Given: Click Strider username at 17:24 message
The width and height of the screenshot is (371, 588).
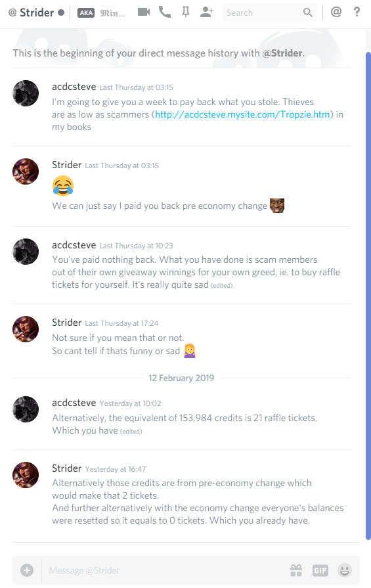Looking at the screenshot, I should (67, 323).
